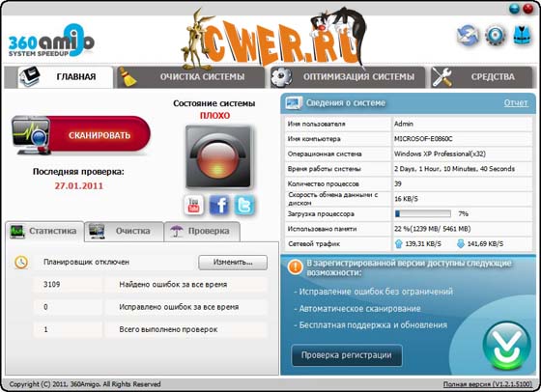The image size is (541, 392).
Task: Click the Исправлено ошибок за все время label
Action: click(179, 307)
